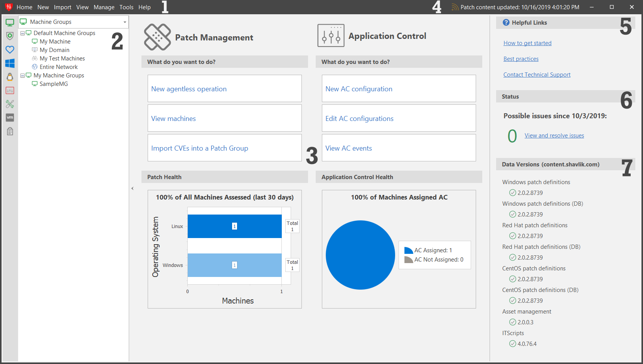The image size is (643, 364).
Task: Open the Machine Groups dropdown
Action: [x=125, y=22]
